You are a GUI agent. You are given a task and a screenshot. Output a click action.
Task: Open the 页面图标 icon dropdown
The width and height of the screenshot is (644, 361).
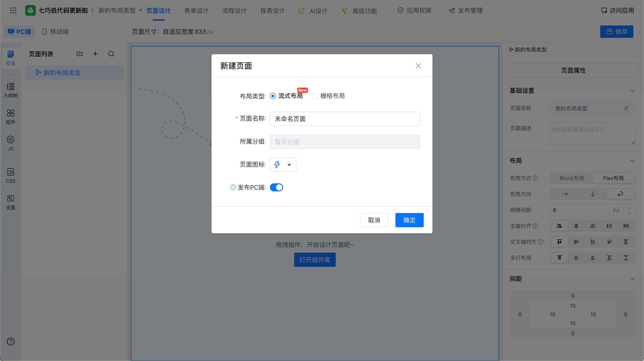(x=283, y=165)
